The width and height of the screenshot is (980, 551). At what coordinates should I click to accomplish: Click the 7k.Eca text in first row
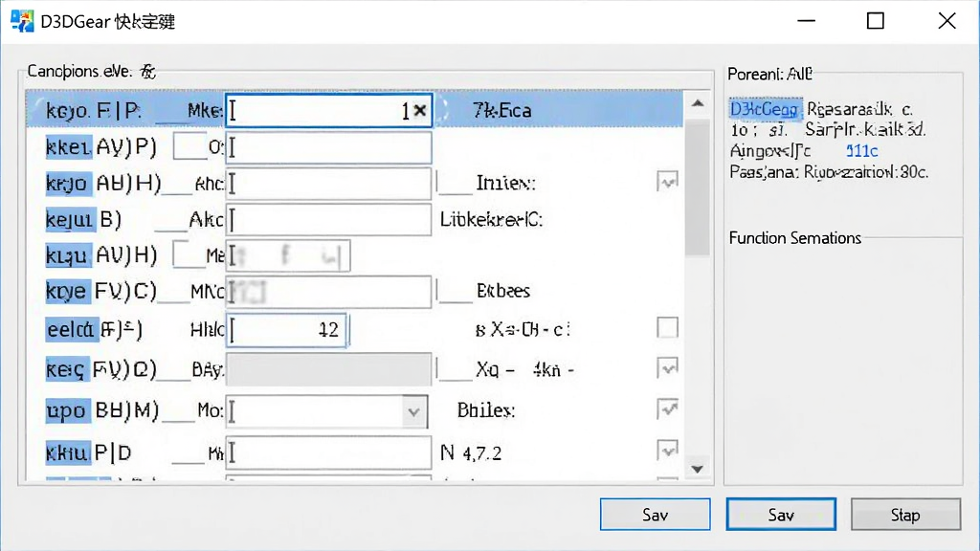[x=501, y=111]
